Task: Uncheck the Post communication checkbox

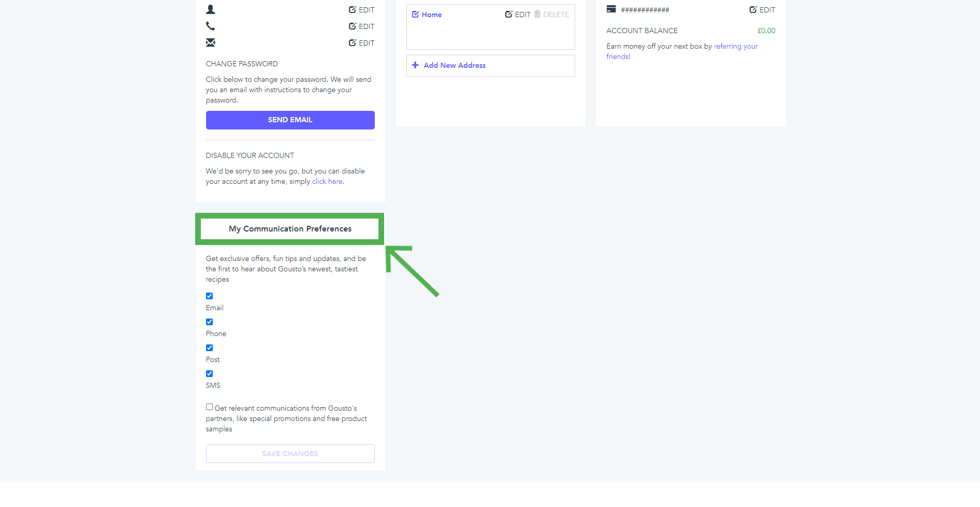Action: click(210, 348)
